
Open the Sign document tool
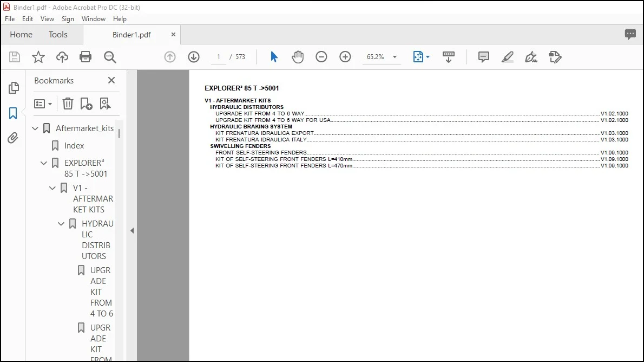(531, 57)
